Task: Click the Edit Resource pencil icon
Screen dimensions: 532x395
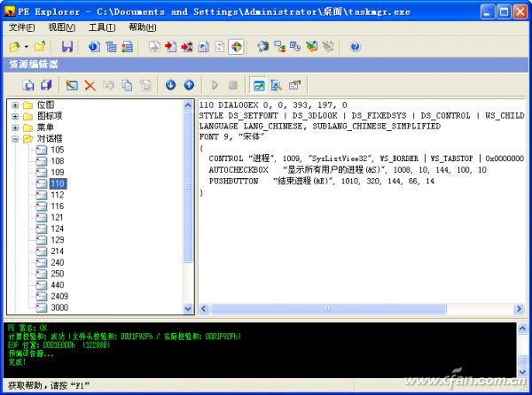Action: coord(72,85)
